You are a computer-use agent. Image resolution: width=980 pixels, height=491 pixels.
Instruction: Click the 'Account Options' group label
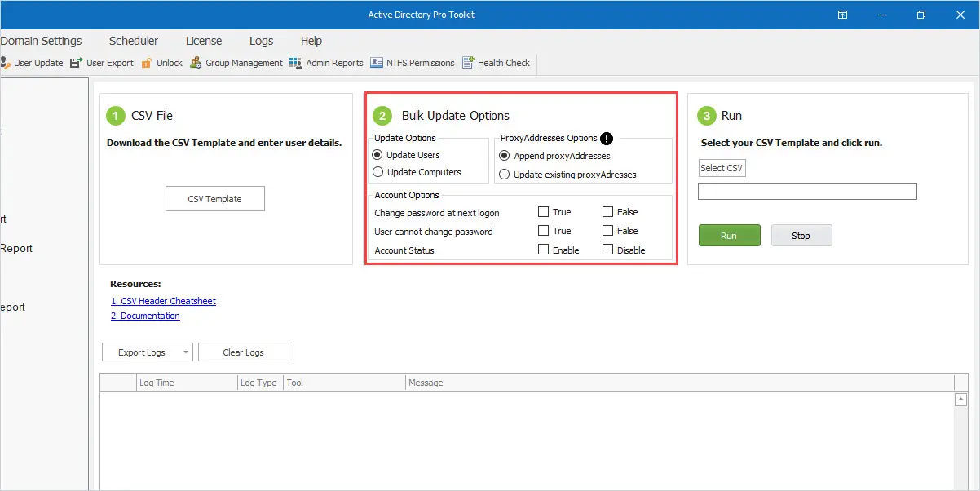(x=407, y=195)
